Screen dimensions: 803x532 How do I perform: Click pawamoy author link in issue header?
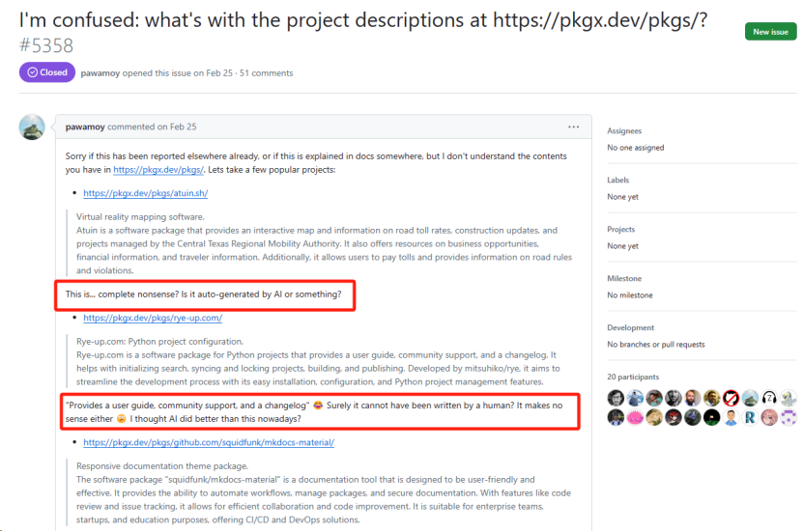point(100,73)
